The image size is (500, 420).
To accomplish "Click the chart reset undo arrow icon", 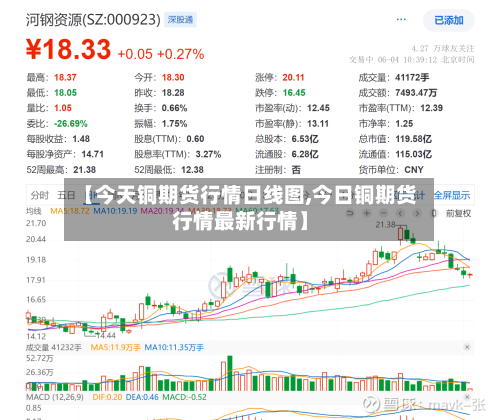I will 349,213.
